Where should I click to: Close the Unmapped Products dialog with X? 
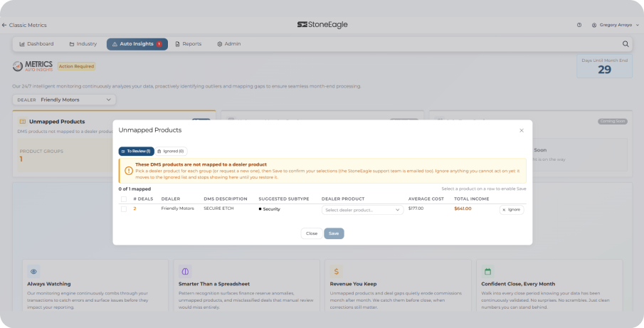click(521, 130)
